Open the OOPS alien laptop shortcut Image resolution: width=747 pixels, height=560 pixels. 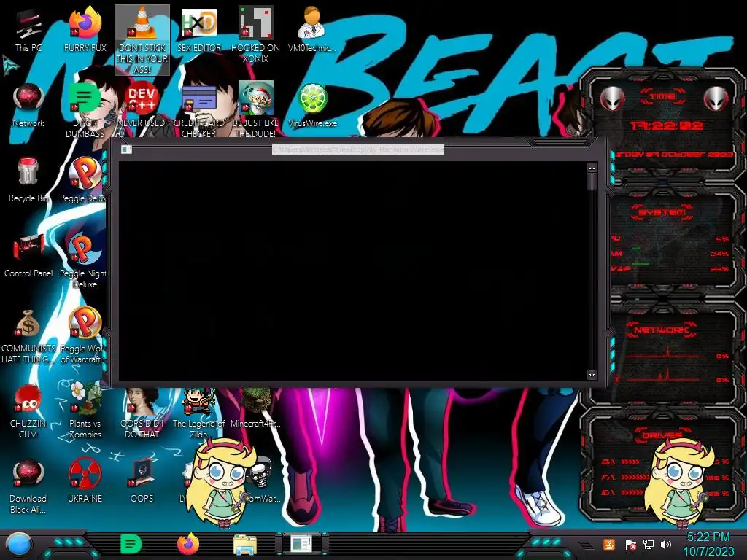(142, 481)
